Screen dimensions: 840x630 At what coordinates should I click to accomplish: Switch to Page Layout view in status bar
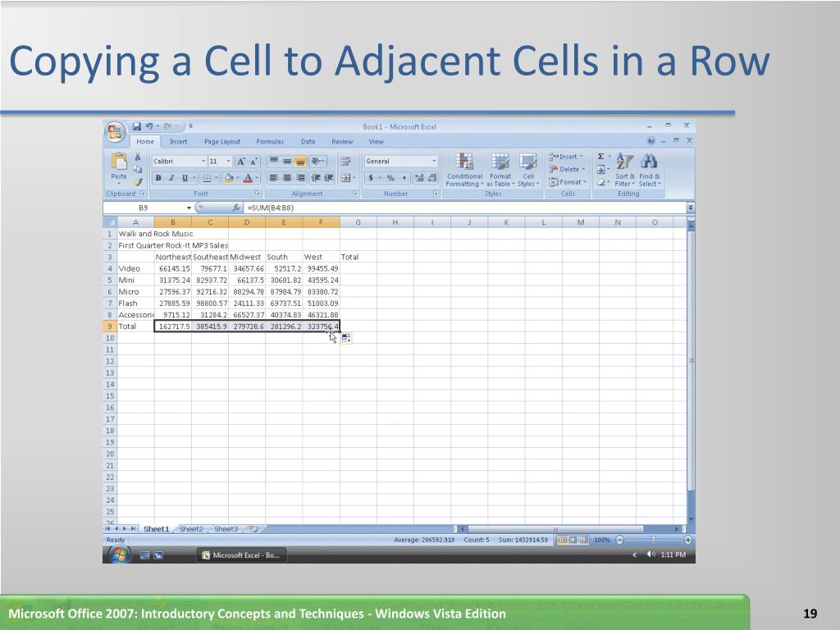(x=573, y=540)
